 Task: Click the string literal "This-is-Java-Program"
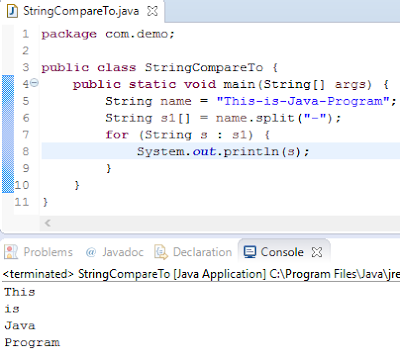(303, 101)
